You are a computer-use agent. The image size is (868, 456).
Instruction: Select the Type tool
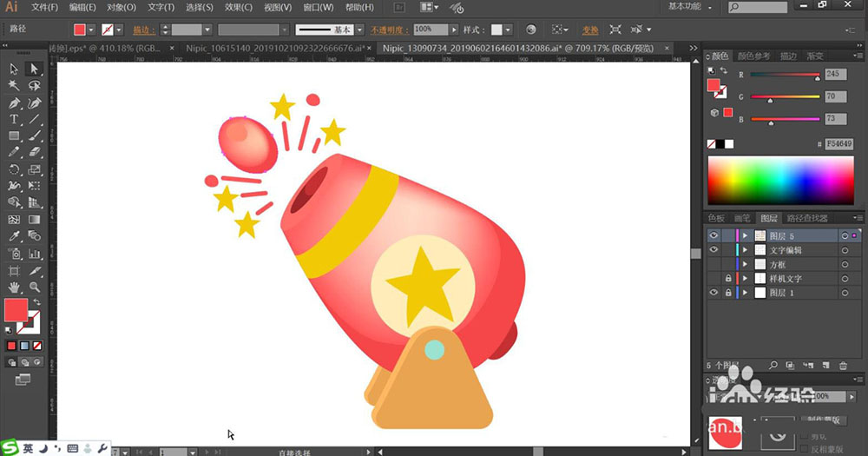point(14,119)
